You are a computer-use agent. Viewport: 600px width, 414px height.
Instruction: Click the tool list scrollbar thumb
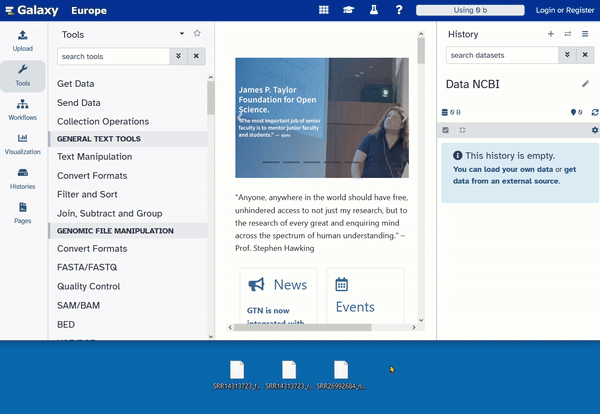click(211, 98)
